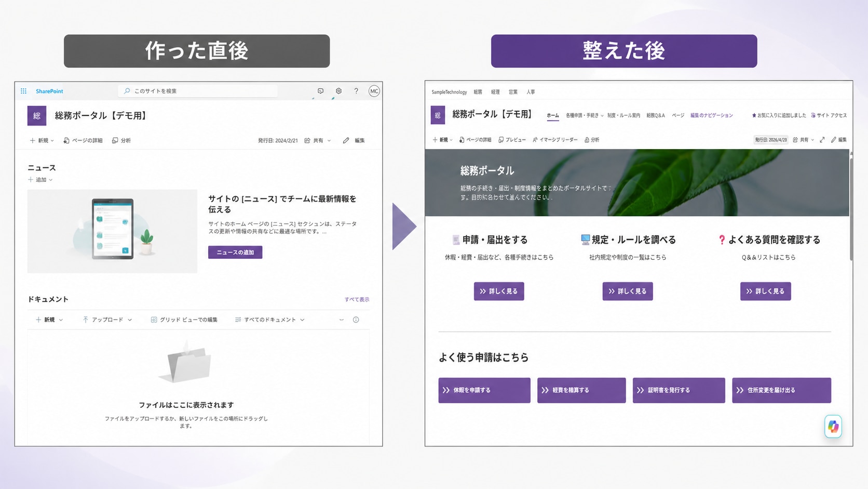
Task: Open the document library info icon
Action: pyautogui.click(x=356, y=320)
